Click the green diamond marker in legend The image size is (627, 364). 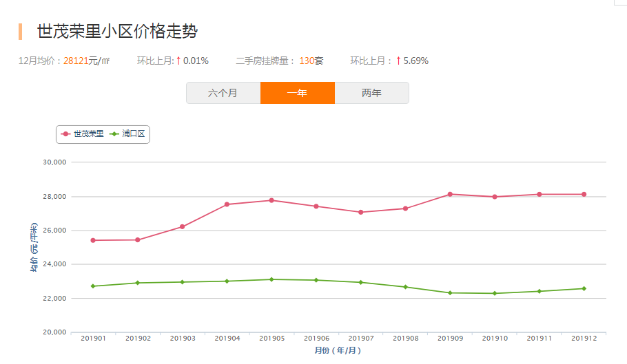point(114,133)
